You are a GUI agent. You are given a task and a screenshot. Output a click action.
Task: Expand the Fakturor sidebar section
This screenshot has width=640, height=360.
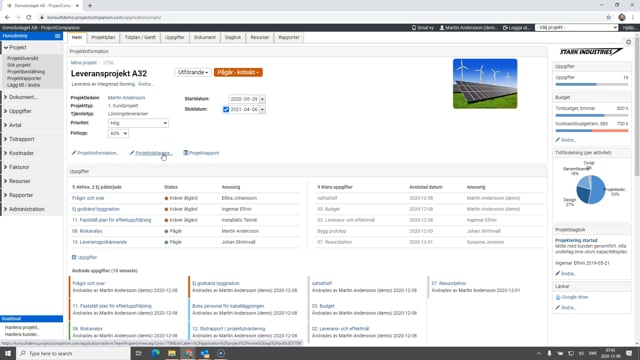tap(19, 167)
